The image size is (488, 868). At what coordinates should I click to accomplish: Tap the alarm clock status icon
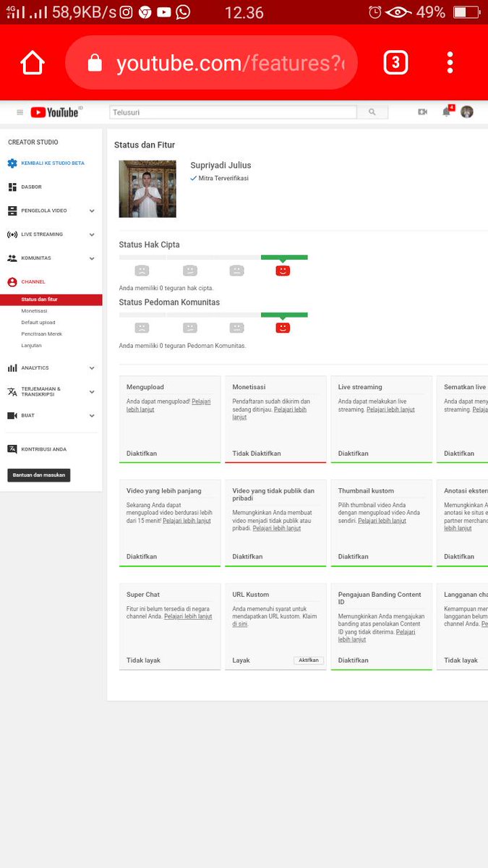pyautogui.click(x=374, y=12)
